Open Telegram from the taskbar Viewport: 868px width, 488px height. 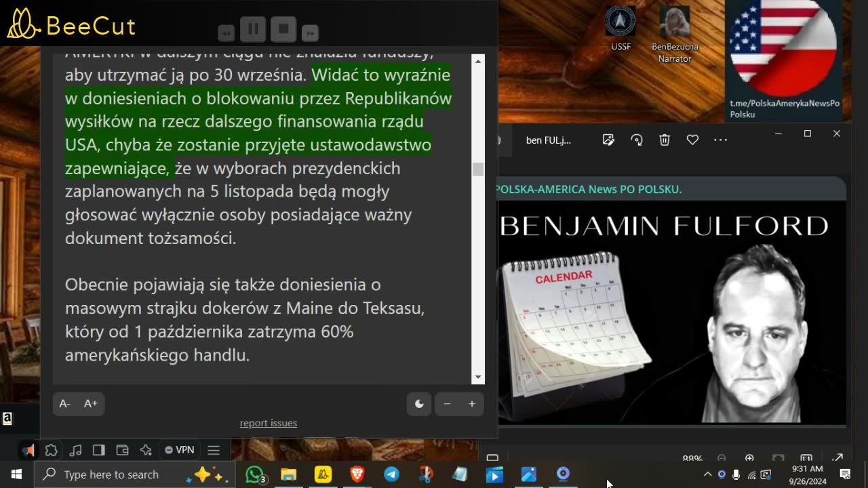click(391, 474)
